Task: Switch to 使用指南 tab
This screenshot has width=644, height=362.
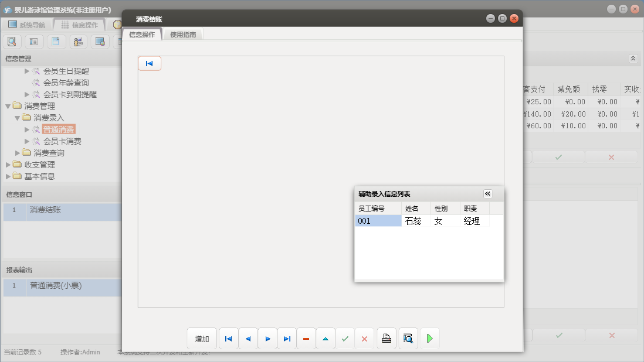Action: point(182,35)
